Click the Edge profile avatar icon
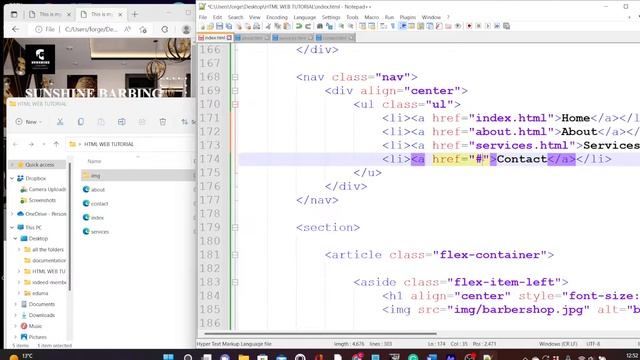This screenshot has height=360, width=640. (186, 29)
